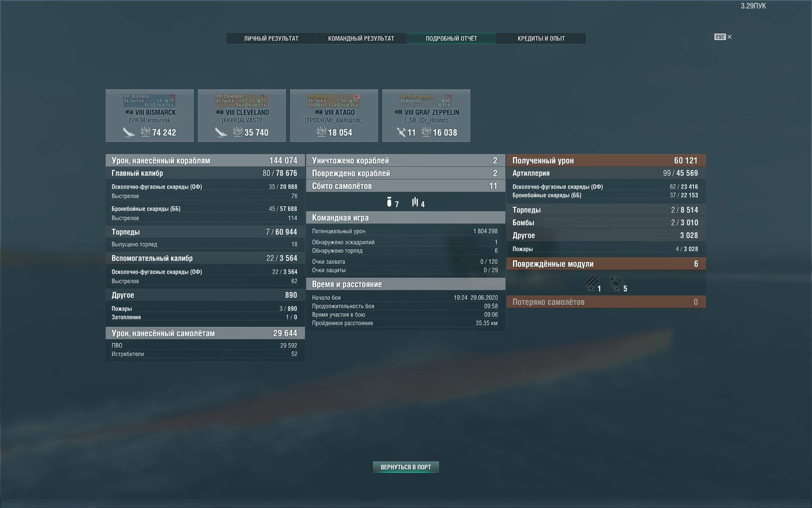The width and height of the screenshot is (812, 508).
Task: Click the planes-shot-down icon on Graf Zeppelin card
Action: (401, 132)
